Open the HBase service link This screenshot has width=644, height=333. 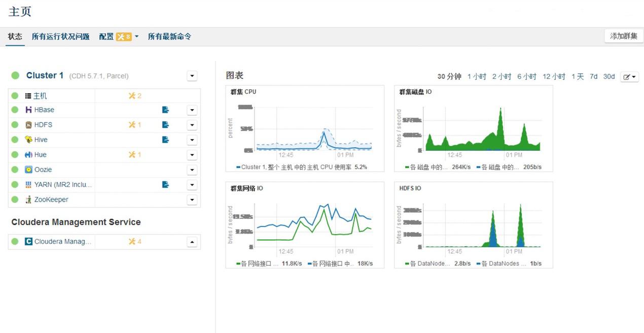pos(44,110)
